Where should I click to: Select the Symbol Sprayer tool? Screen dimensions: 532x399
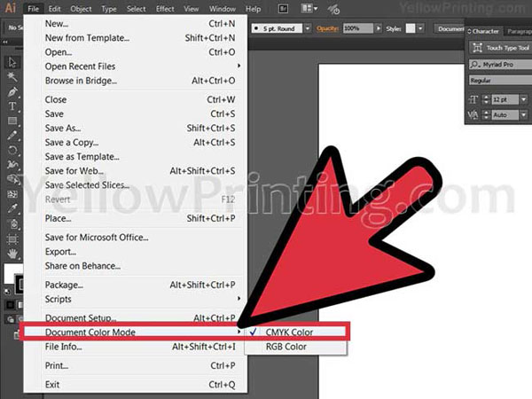(12, 224)
